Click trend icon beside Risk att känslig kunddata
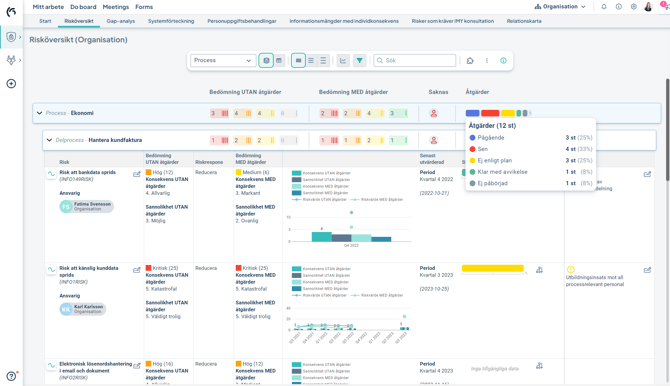Image resolution: width=670 pixels, height=386 pixels. pyautogui.click(x=51, y=270)
